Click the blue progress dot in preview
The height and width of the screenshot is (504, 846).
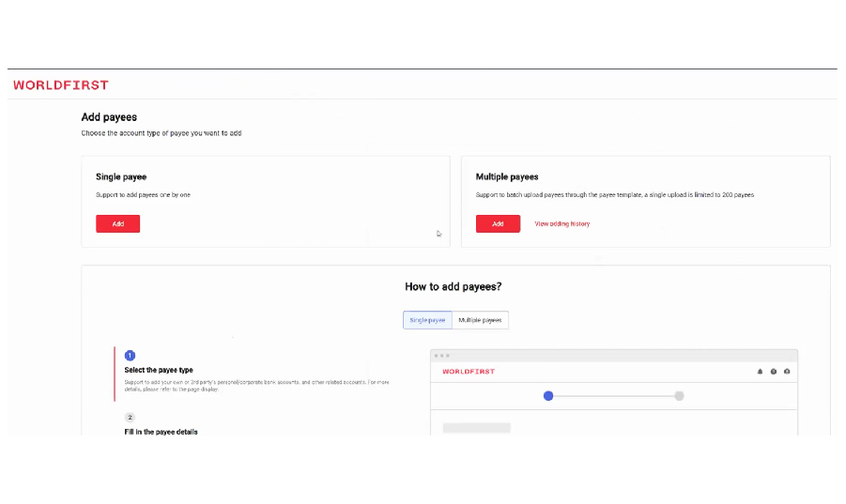[548, 396]
